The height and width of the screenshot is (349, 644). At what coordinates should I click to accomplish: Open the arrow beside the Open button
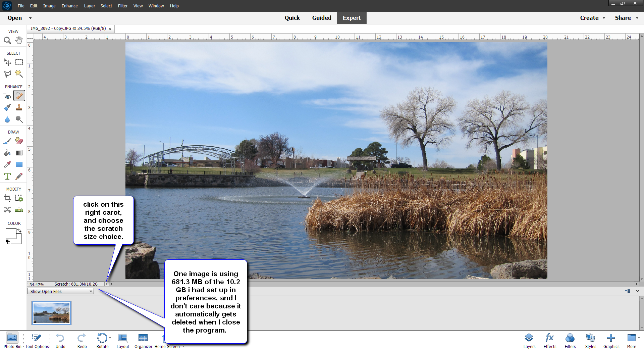30,18
